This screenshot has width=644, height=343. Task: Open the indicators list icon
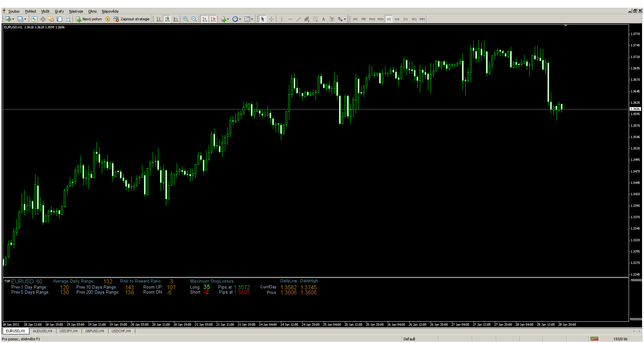click(x=223, y=19)
